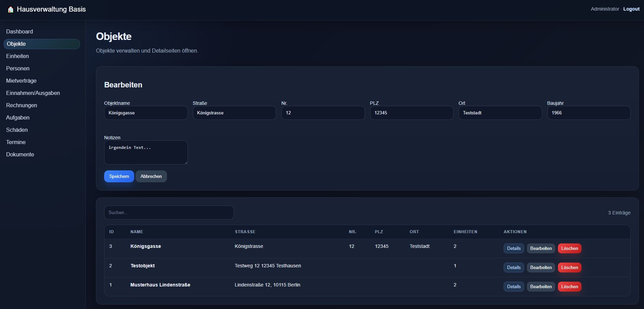
Task: Delete Königsgasse with Löschen
Action: tap(570, 248)
